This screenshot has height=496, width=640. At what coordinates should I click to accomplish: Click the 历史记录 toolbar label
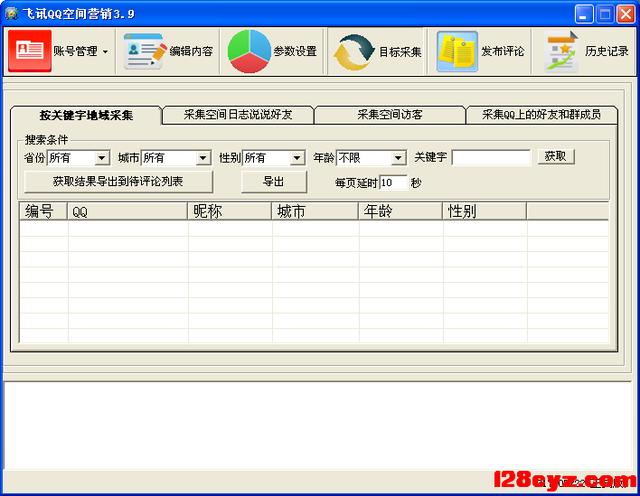(x=607, y=51)
